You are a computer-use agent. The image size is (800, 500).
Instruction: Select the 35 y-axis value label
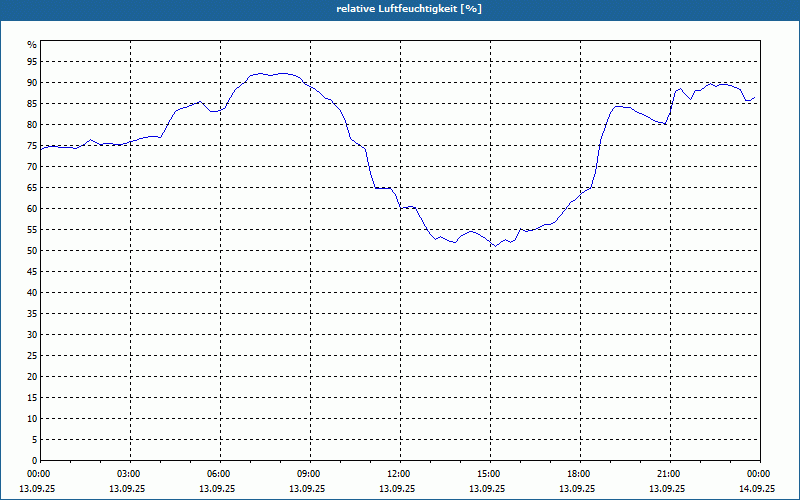coord(32,314)
